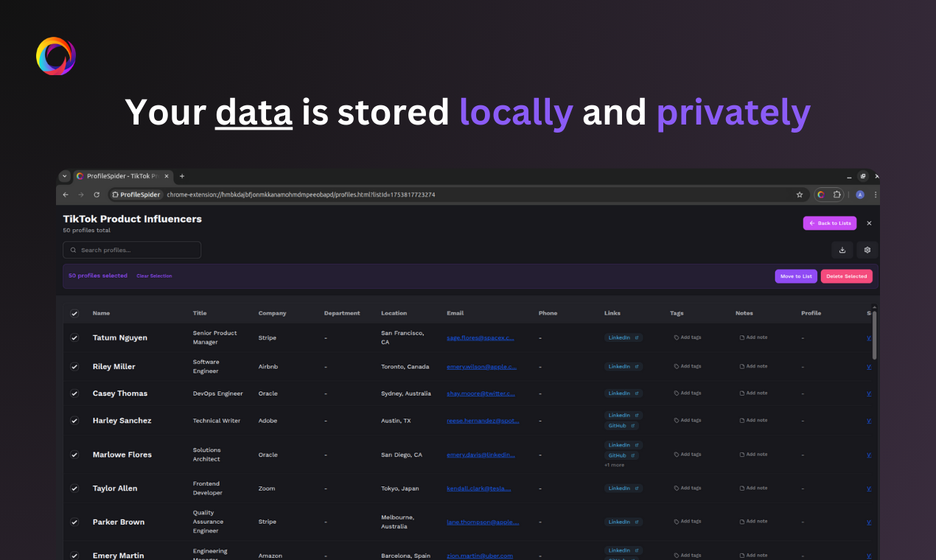Click the download/export profiles icon
The width and height of the screenshot is (936, 560).
(842, 250)
